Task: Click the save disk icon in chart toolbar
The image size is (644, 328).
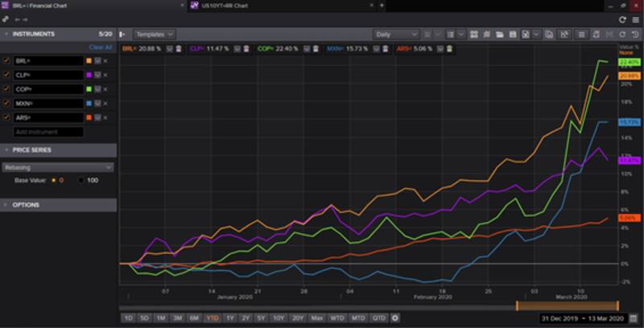Action: (x=511, y=35)
